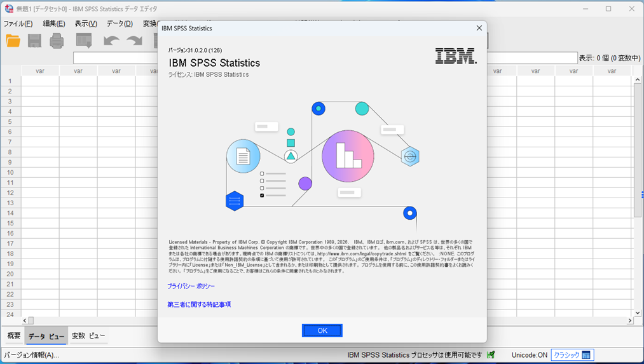This screenshot has width=644, height=364.
Task: Select row header 12
Action: click(10, 193)
